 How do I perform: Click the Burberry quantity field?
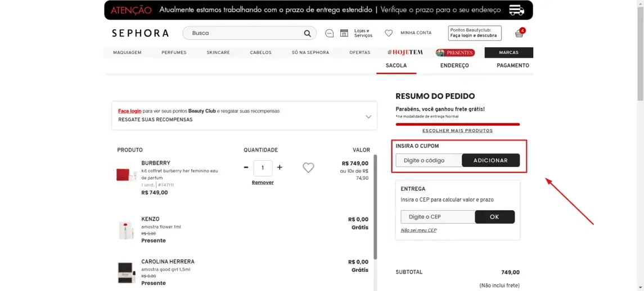263,167
